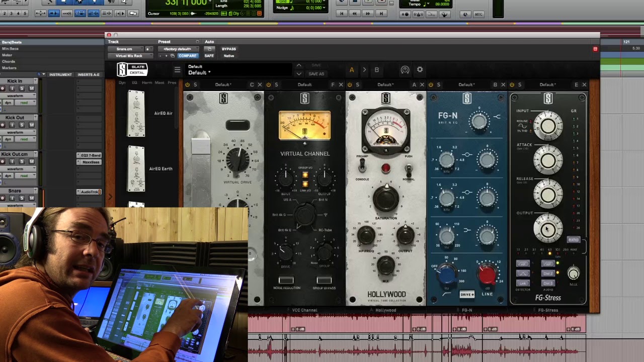The image size is (644, 362).
Task: Click the automation SAFE button
Action: [x=209, y=56]
